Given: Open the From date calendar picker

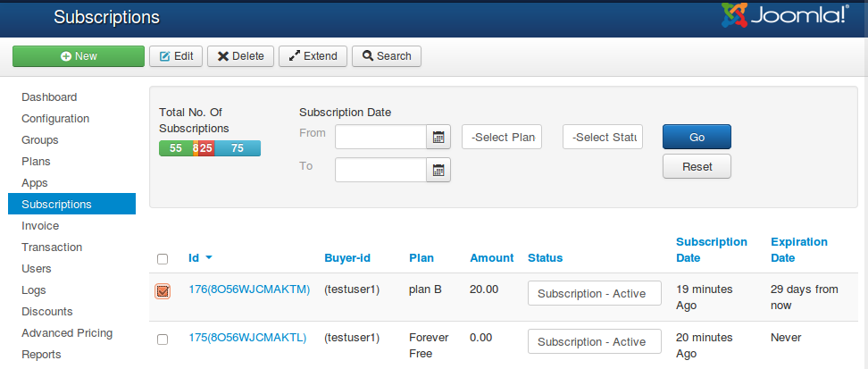Looking at the screenshot, I should [438, 137].
